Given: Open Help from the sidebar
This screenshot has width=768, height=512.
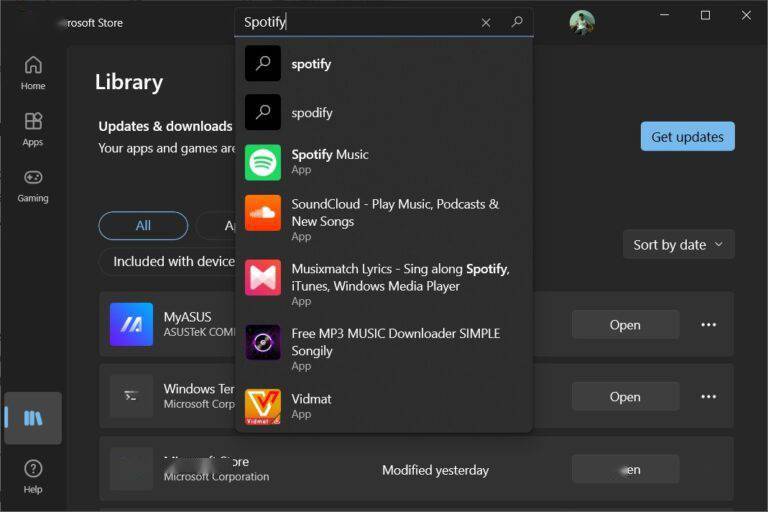Looking at the screenshot, I should pyautogui.click(x=33, y=476).
